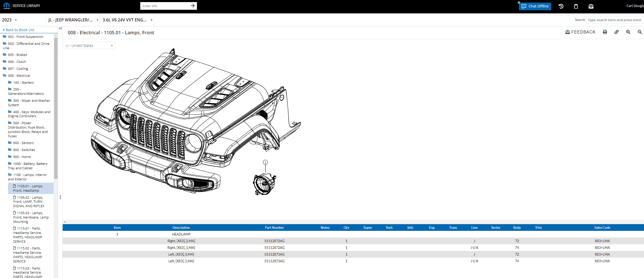This screenshot has width=644, height=278.
Task: Click callout 1 on the headlamp diagram
Action: pos(265,162)
